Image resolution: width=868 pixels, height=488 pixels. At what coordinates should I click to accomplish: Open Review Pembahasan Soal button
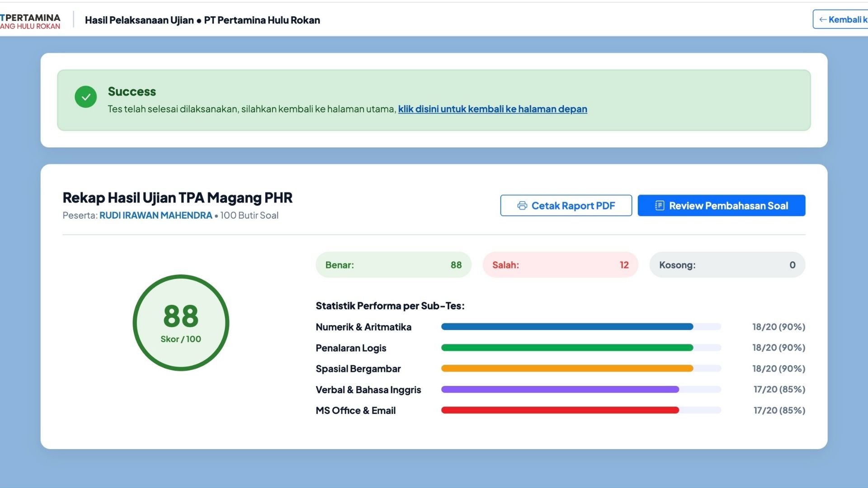click(722, 206)
